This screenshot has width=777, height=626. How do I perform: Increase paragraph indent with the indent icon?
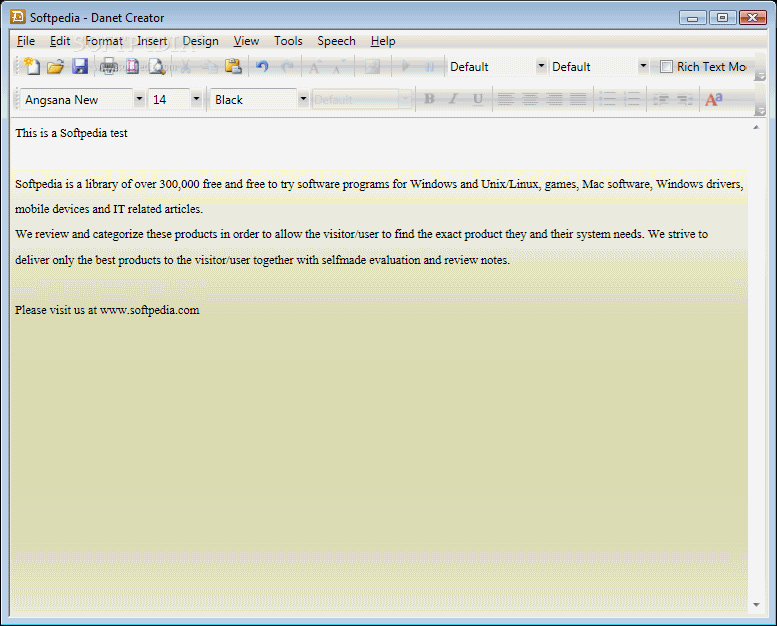pyautogui.click(x=685, y=99)
